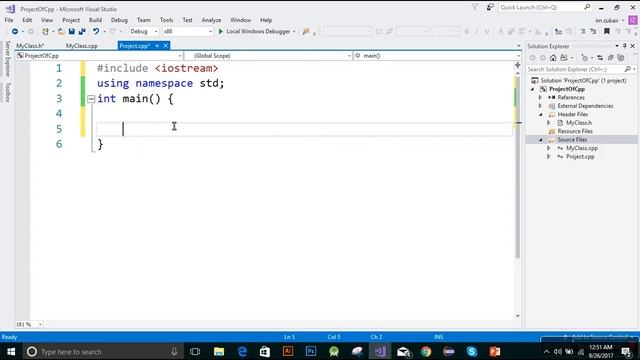640x360 pixels.
Task: Close the Project.cpp tab
Action: [x=165, y=46]
